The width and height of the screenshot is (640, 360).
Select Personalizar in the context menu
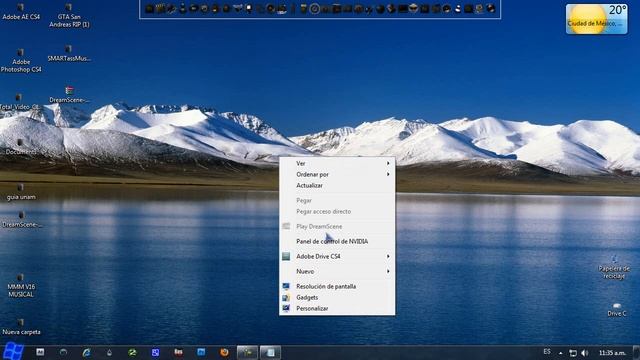tap(337, 309)
